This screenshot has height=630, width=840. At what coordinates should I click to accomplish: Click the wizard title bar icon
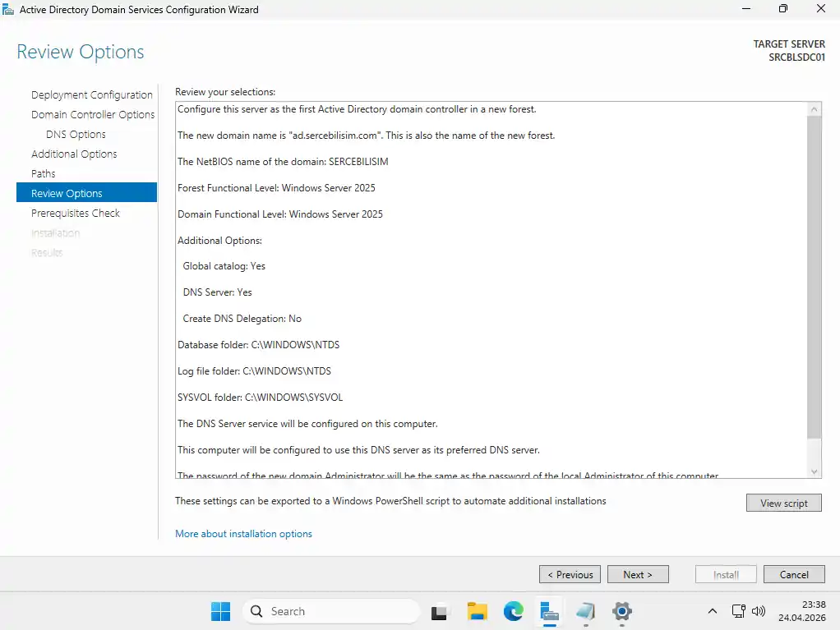[8, 10]
